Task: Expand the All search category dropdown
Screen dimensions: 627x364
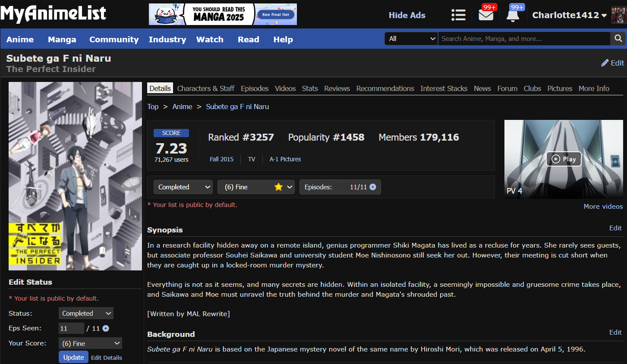Action: click(411, 39)
